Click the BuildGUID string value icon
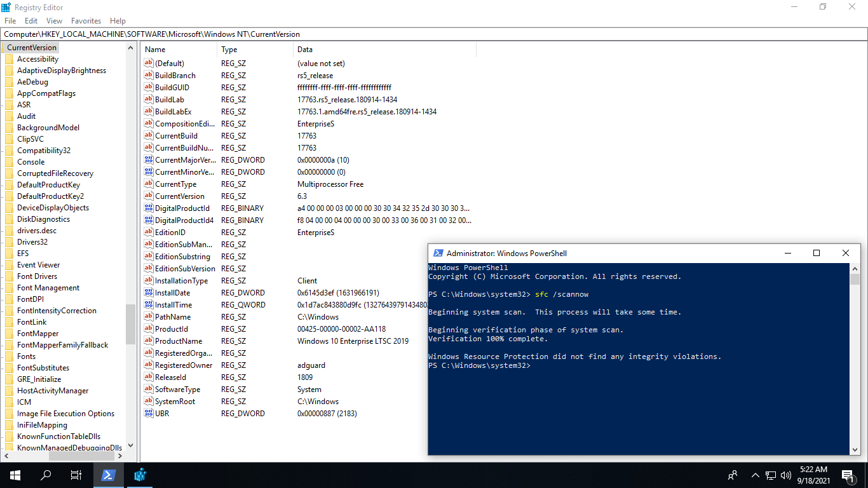This screenshot has width=868, height=488. point(149,87)
